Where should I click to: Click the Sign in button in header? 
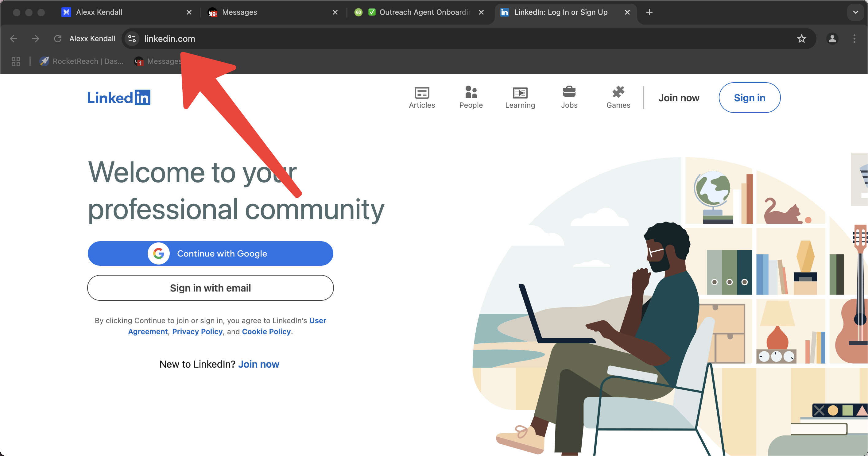pos(750,98)
